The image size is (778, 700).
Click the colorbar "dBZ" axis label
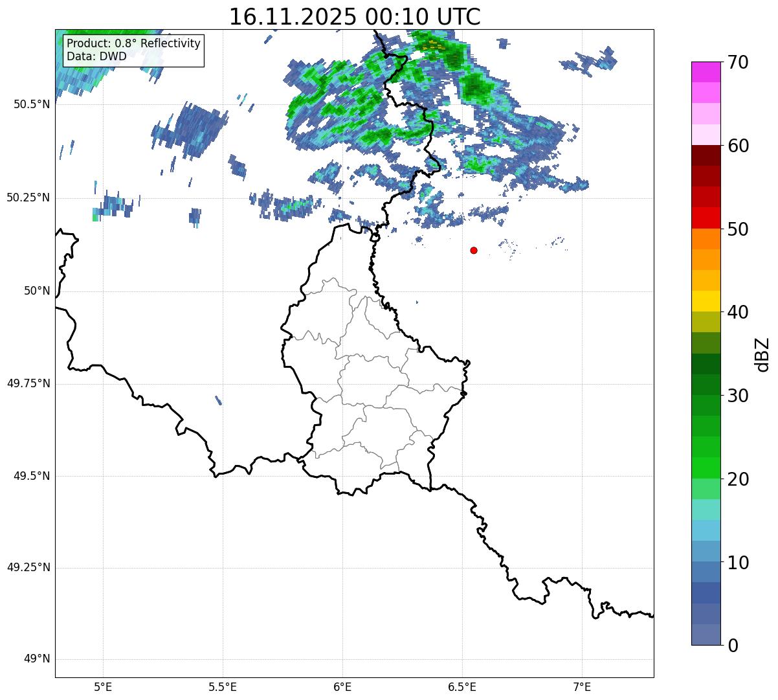pyautogui.click(x=762, y=354)
